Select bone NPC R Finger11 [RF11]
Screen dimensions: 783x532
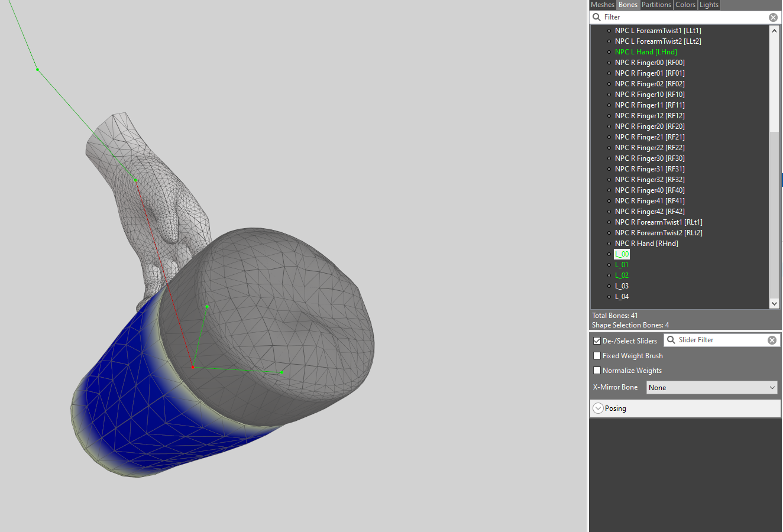coord(650,105)
